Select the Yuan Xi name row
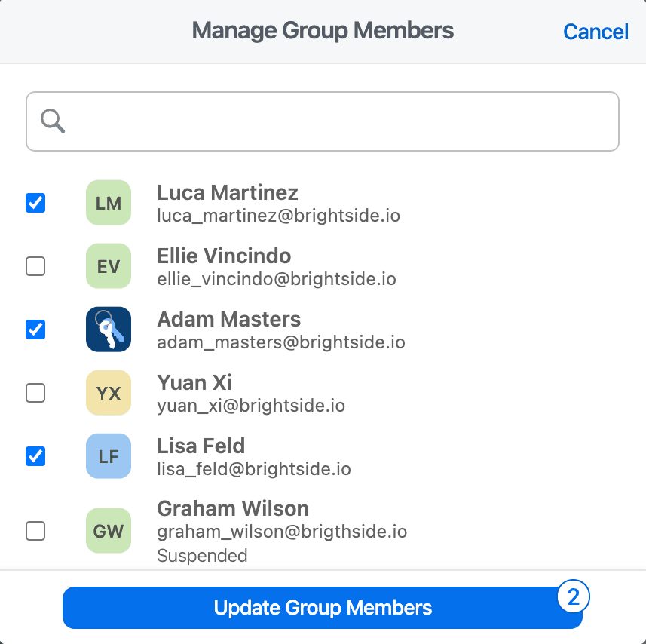Screen dimensions: 646x644 [x=323, y=393]
